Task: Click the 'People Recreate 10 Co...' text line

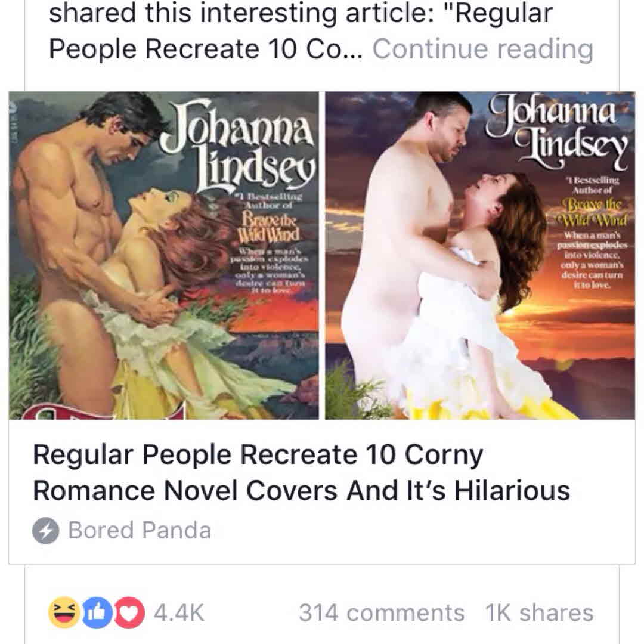Action: pyautogui.click(x=205, y=49)
